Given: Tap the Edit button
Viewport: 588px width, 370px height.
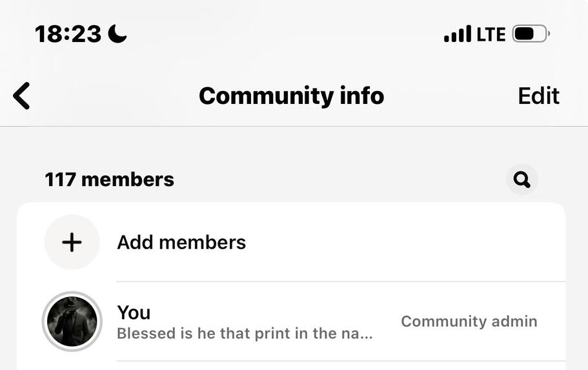Looking at the screenshot, I should tap(538, 96).
